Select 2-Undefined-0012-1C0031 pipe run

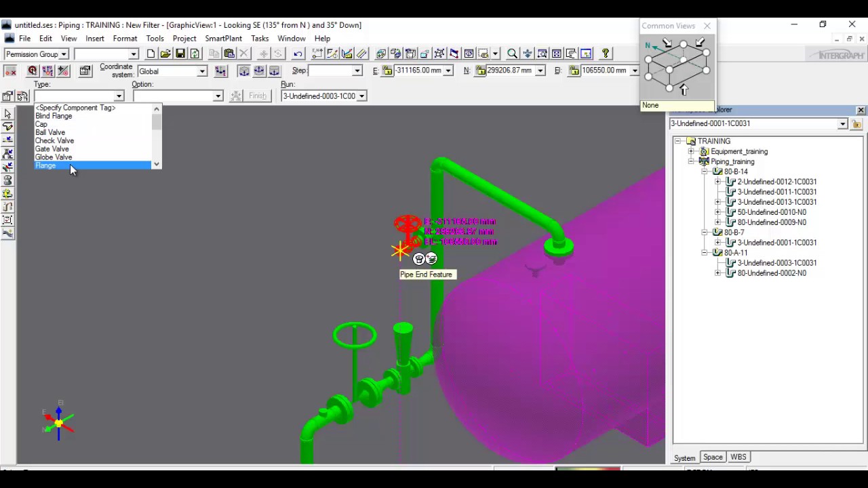pyautogui.click(x=777, y=182)
